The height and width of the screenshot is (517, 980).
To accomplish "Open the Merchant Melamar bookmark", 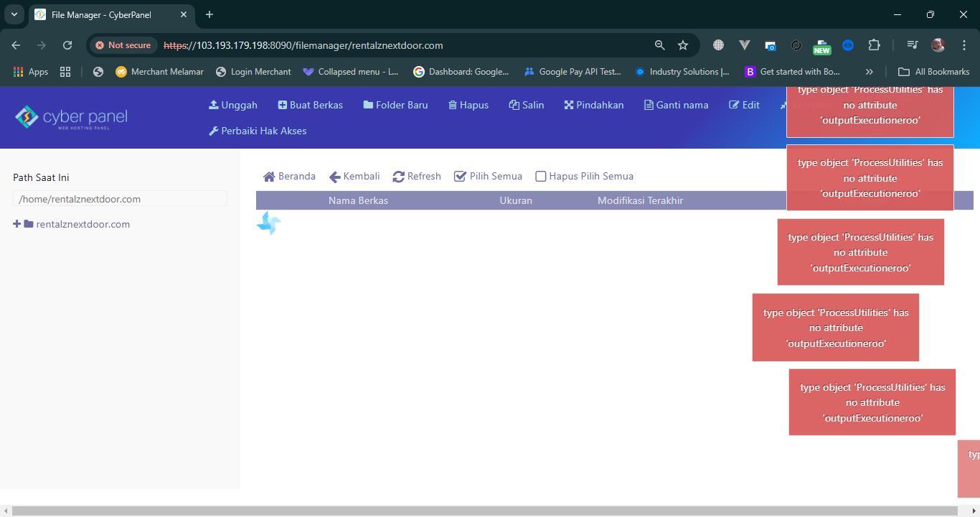I will pyautogui.click(x=159, y=72).
